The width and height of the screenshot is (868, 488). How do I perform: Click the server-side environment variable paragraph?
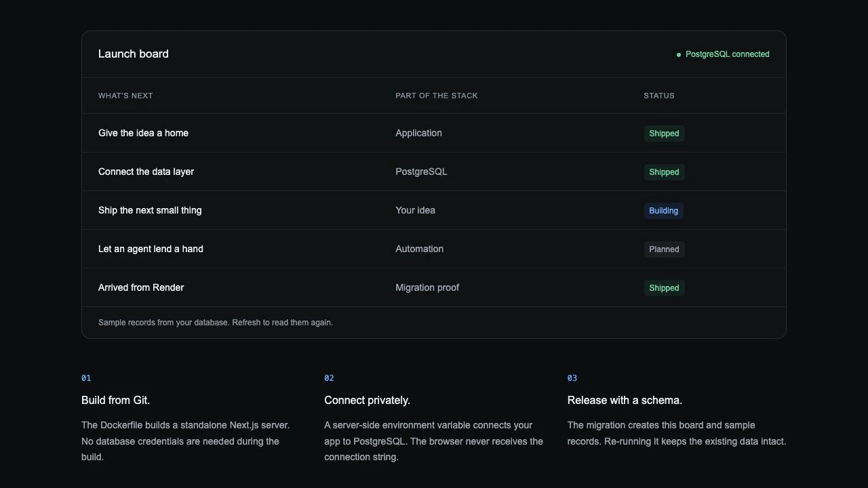(433, 441)
